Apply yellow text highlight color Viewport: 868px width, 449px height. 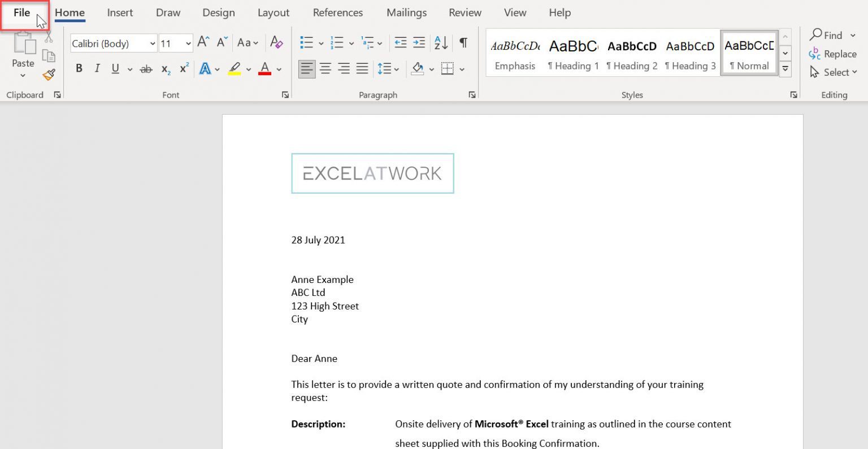(x=235, y=69)
